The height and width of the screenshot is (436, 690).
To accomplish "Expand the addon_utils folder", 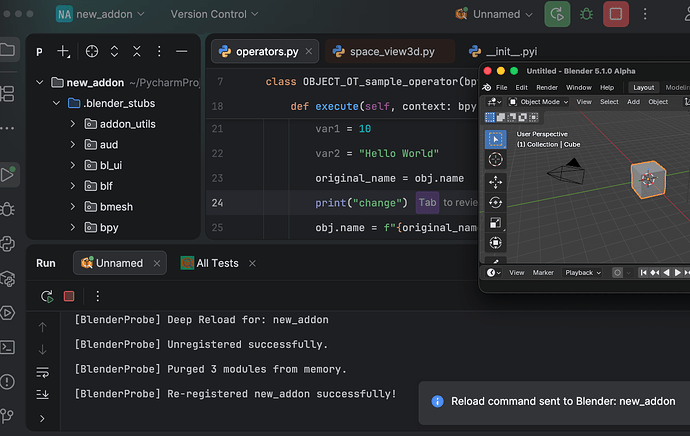I will coord(73,124).
